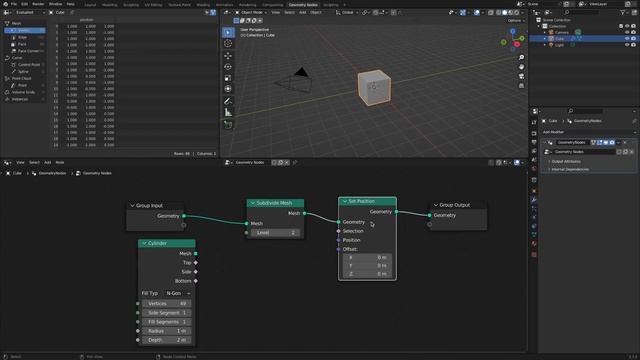Toggle modifier realtime viewport display
Image resolution: width=640 pixels, height=360 pixels.
[x=606, y=142]
